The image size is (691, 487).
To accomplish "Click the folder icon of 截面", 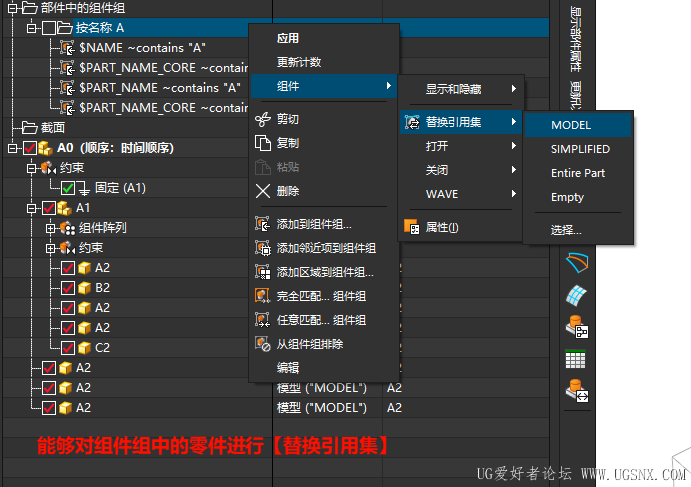I will click(x=30, y=128).
